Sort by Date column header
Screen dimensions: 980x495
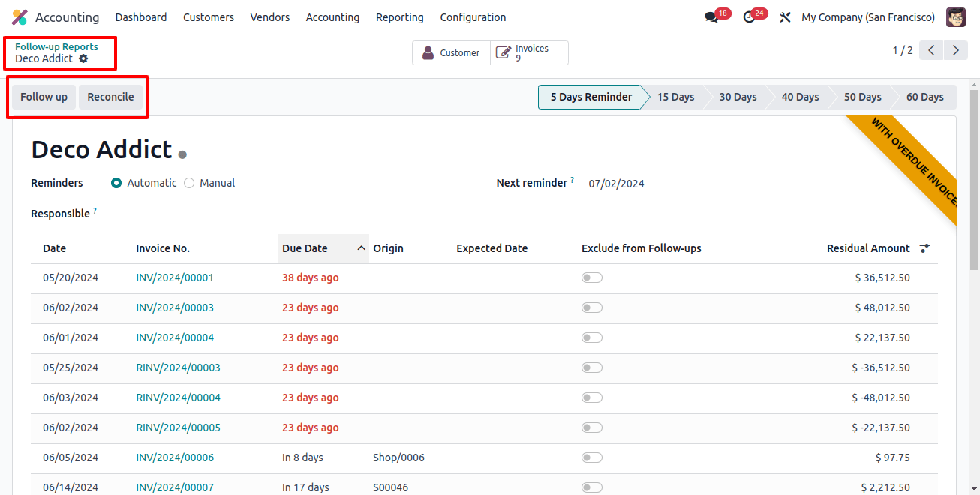click(54, 248)
